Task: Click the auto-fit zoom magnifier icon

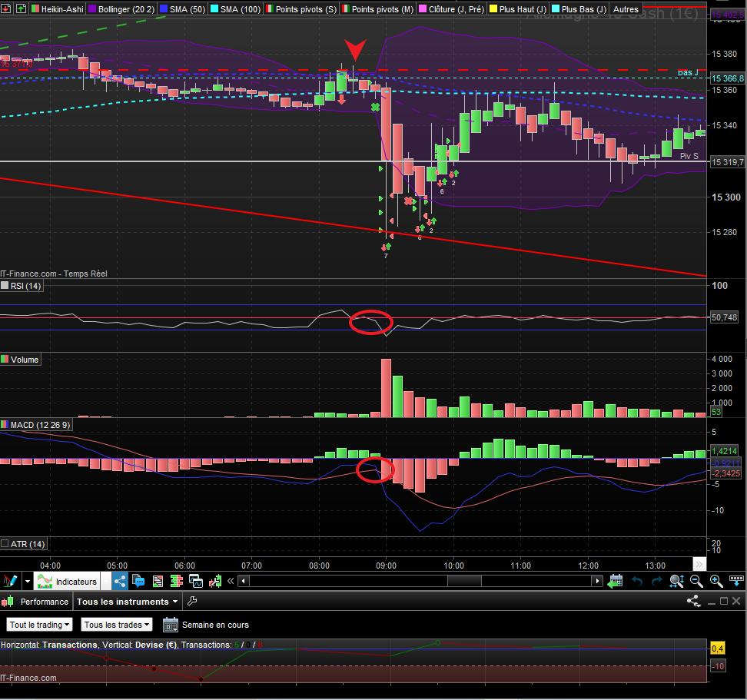Action: [x=676, y=581]
